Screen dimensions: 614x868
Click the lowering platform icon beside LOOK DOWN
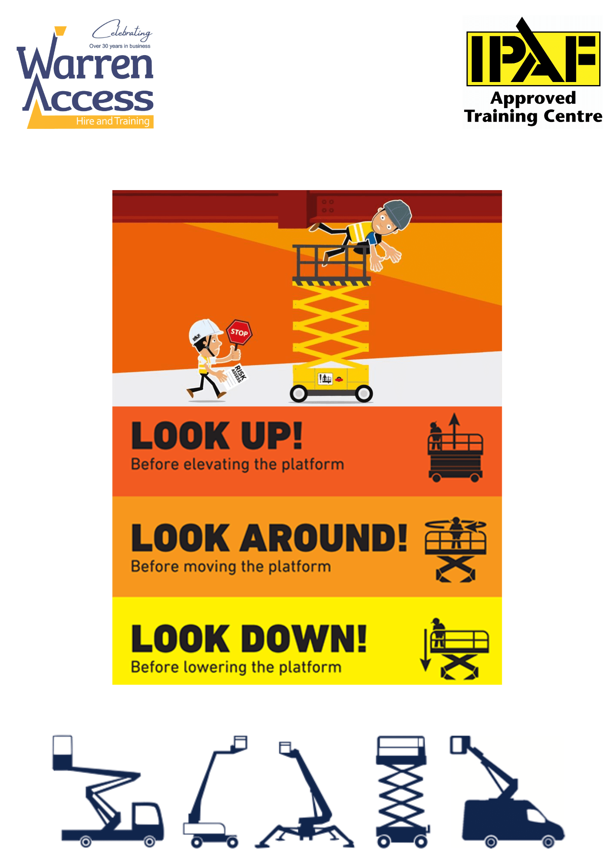tap(454, 649)
